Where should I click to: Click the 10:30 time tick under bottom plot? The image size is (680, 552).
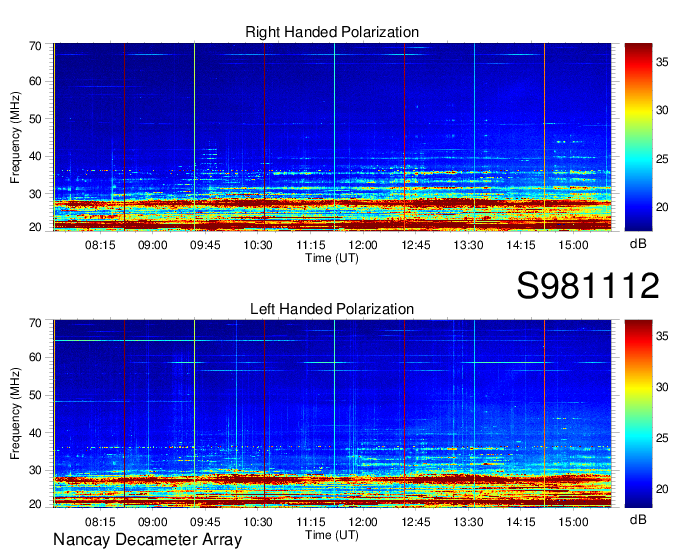(258, 522)
